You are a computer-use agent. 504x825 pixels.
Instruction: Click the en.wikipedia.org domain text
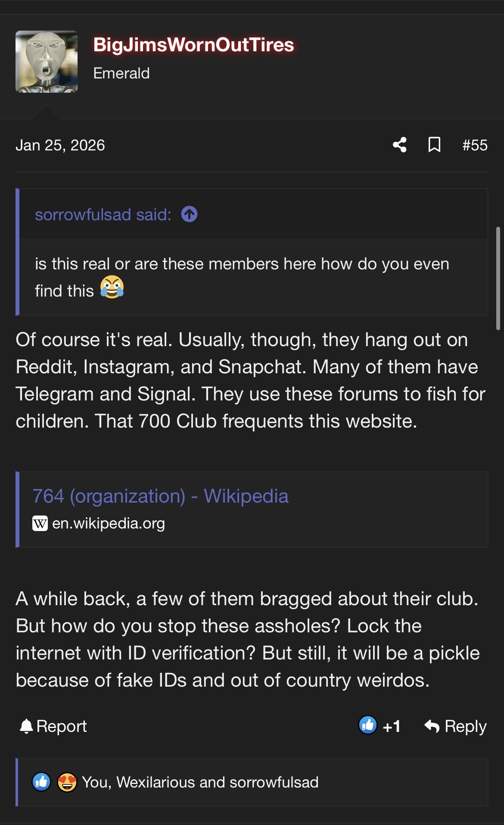pos(109,524)
